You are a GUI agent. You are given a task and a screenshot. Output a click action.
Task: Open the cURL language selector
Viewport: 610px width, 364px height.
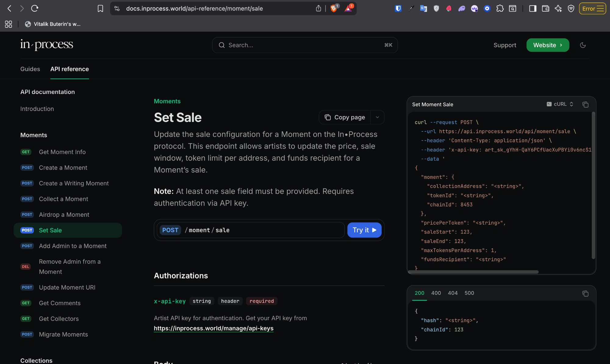pyautogui.click(x=560, y=104)
